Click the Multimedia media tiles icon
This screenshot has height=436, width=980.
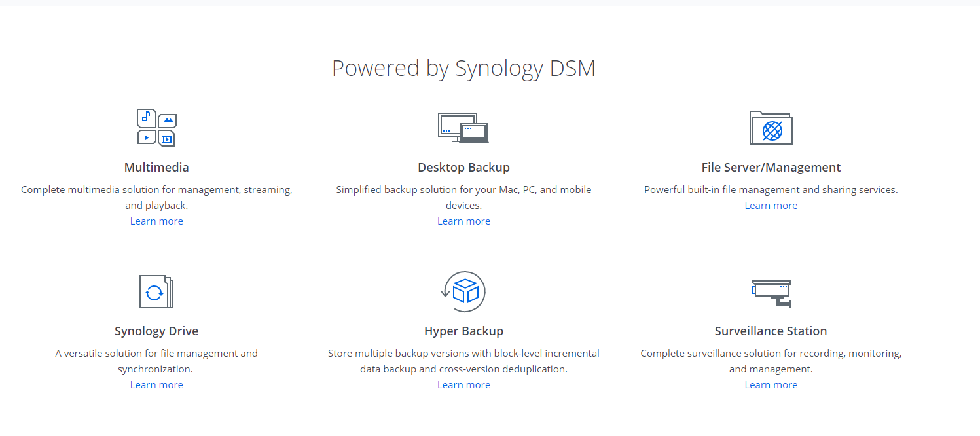tap(156, 128)
